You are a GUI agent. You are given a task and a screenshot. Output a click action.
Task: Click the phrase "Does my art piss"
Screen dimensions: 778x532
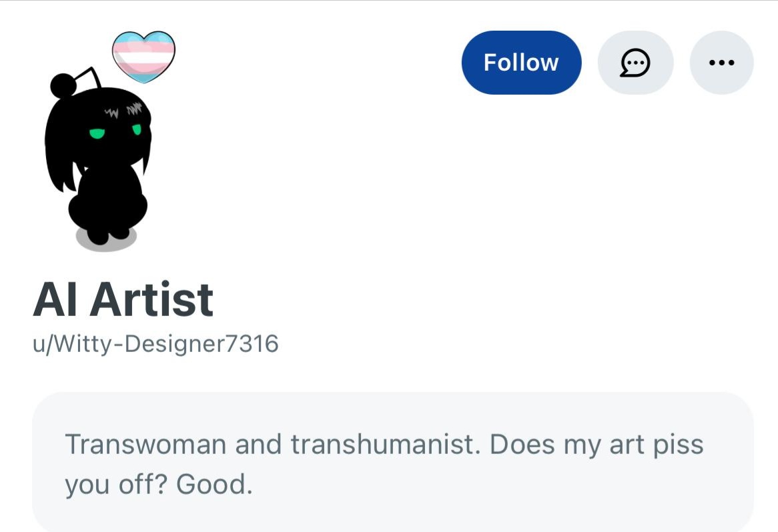click(597, 445)
